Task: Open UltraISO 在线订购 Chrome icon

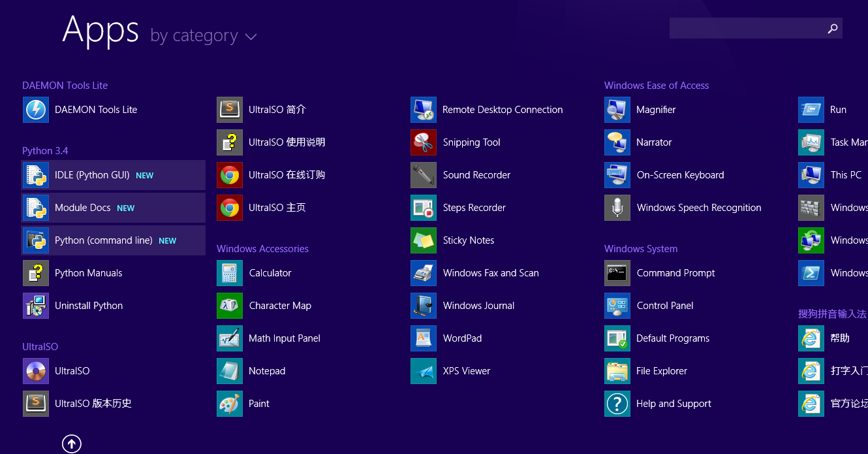Action: [x=230, y=175]
